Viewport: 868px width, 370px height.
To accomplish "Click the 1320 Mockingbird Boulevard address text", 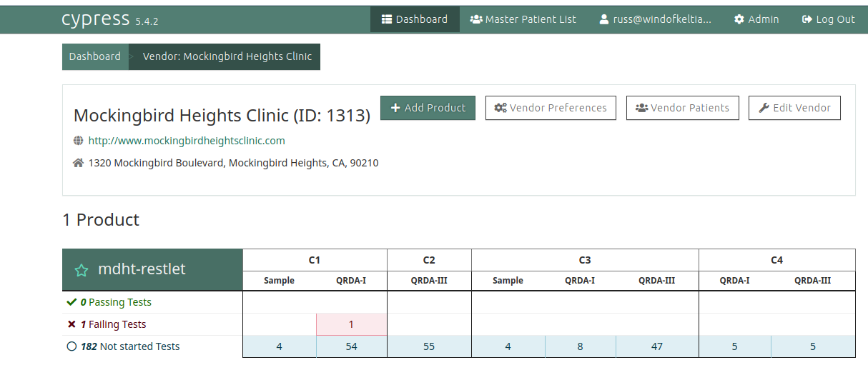I will (233, 163).
